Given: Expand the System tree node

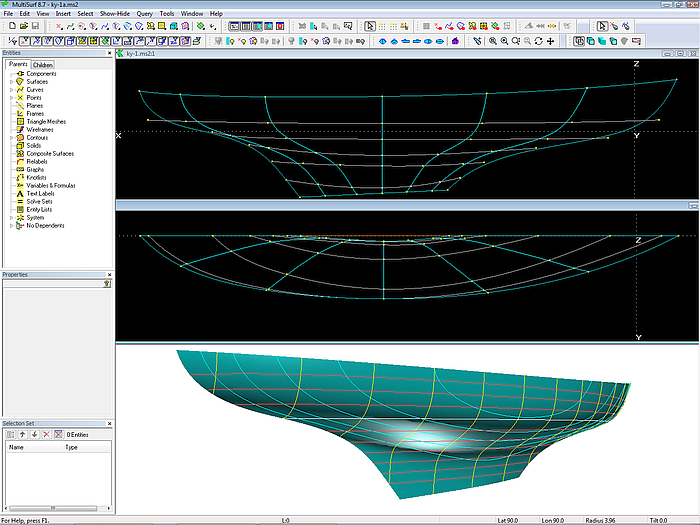Looking at the screenshot, I should [x=11, y=217].
